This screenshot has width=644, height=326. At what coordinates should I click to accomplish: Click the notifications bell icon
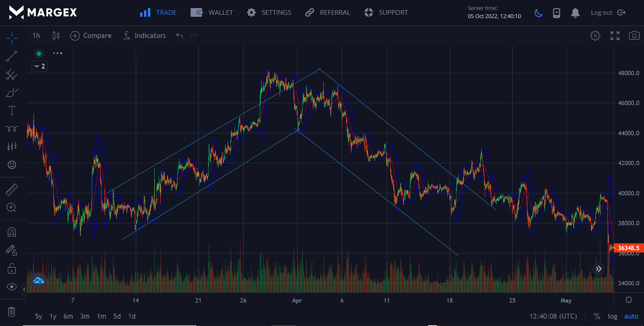(x=575, y=13)
